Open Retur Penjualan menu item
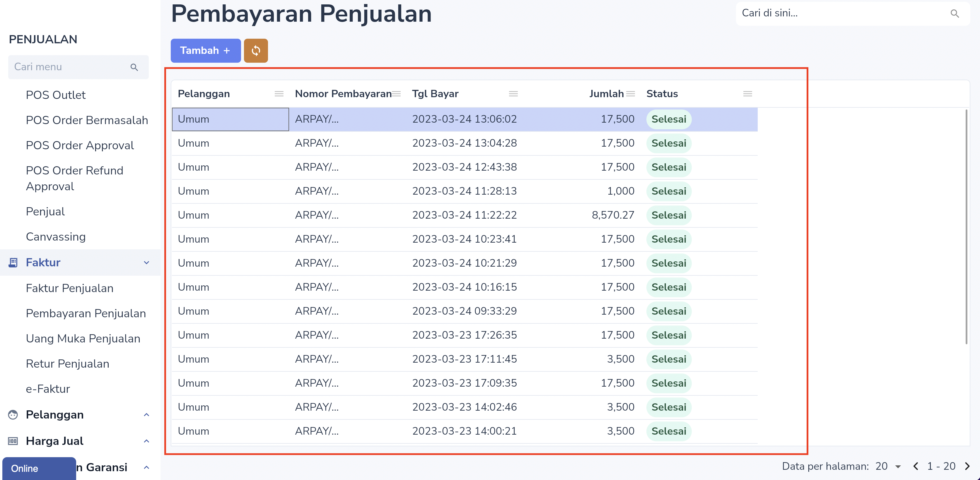Screen dimensions: 980x480 67,364
